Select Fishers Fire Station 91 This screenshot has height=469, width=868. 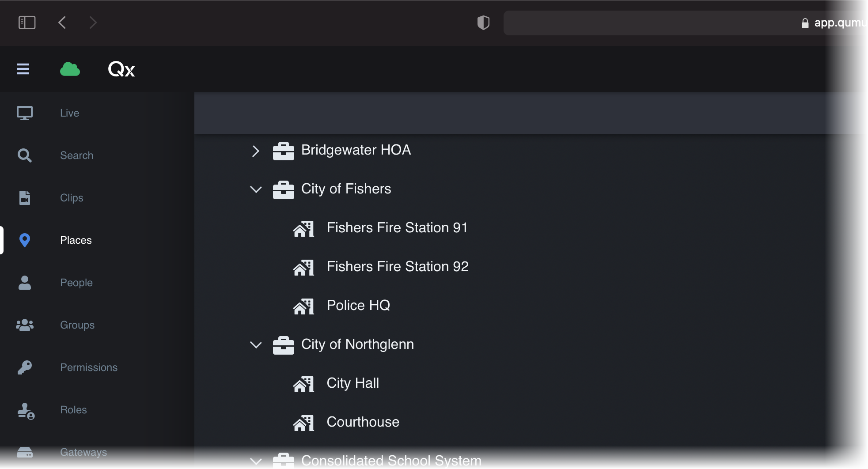click(x=397, y=227)
